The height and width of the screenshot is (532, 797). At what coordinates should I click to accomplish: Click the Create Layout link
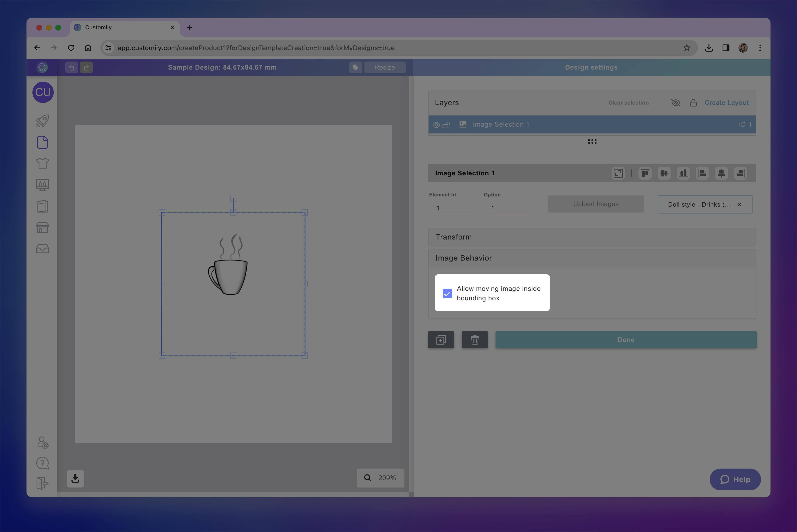(x=726, y=102)
